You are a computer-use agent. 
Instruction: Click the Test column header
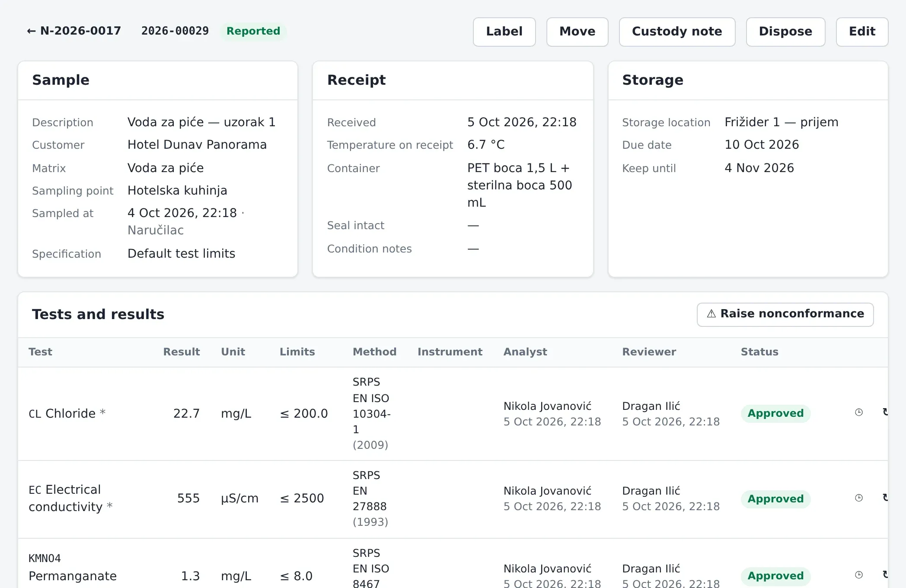click(40, 352)
